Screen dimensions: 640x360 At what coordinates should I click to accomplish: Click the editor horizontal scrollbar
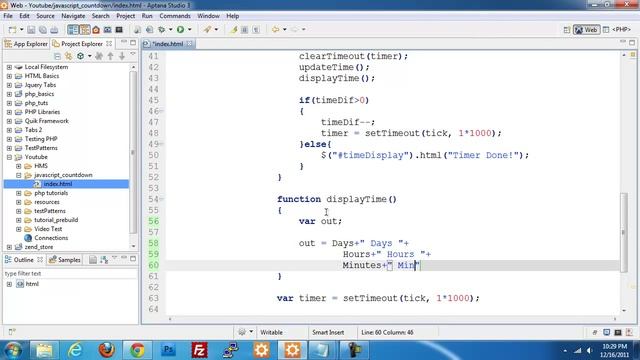(392, 319)
